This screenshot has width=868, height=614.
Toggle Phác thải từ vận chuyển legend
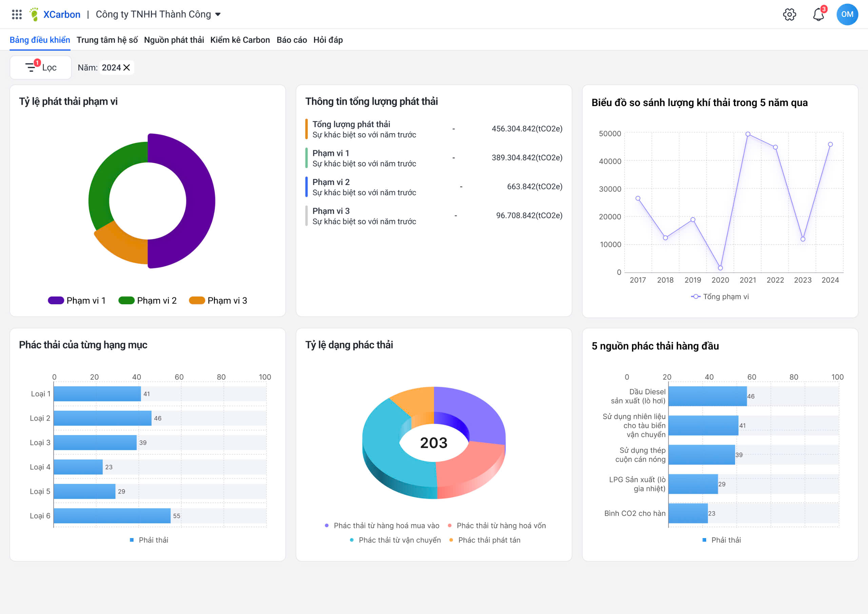pyautogui.click(x=395, y=540)
